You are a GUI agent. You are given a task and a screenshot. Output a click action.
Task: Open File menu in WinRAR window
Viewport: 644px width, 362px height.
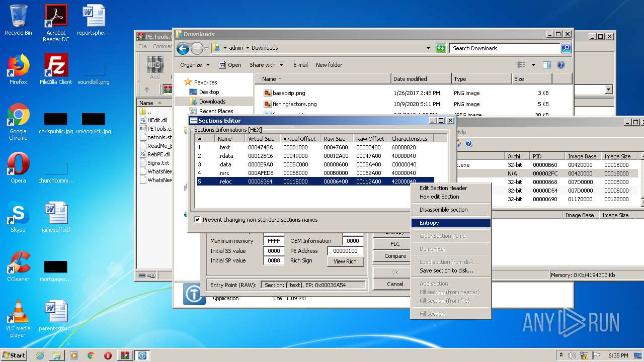point(142,46)
